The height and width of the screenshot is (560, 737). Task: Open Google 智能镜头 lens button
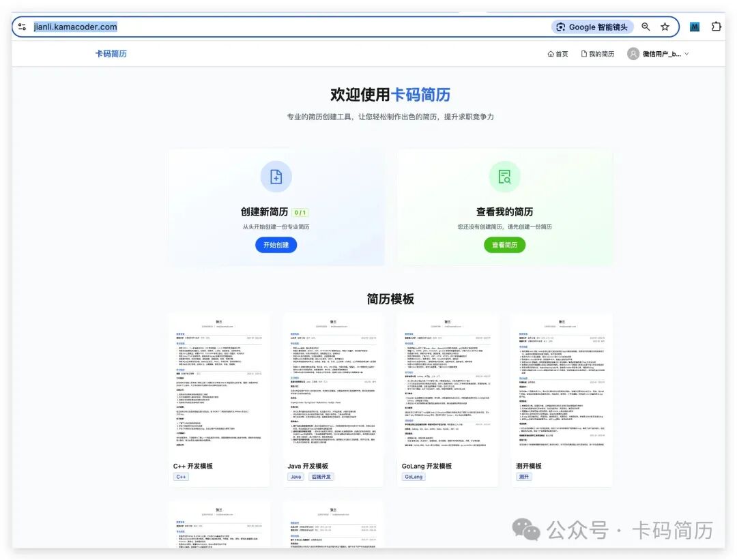click(592, 27)
